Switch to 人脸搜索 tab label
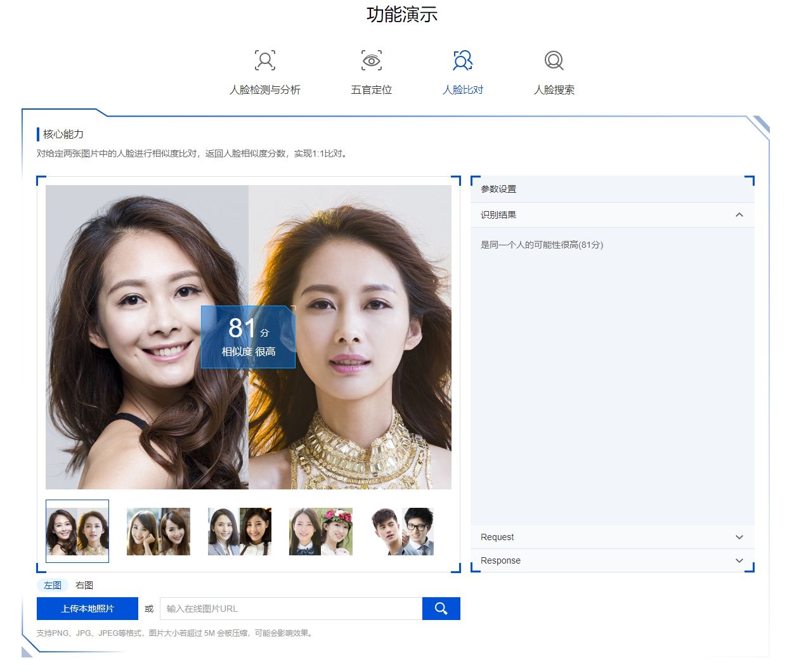Image resolution: width=806 pixels, height=672 pixels. tap(554, 90)
